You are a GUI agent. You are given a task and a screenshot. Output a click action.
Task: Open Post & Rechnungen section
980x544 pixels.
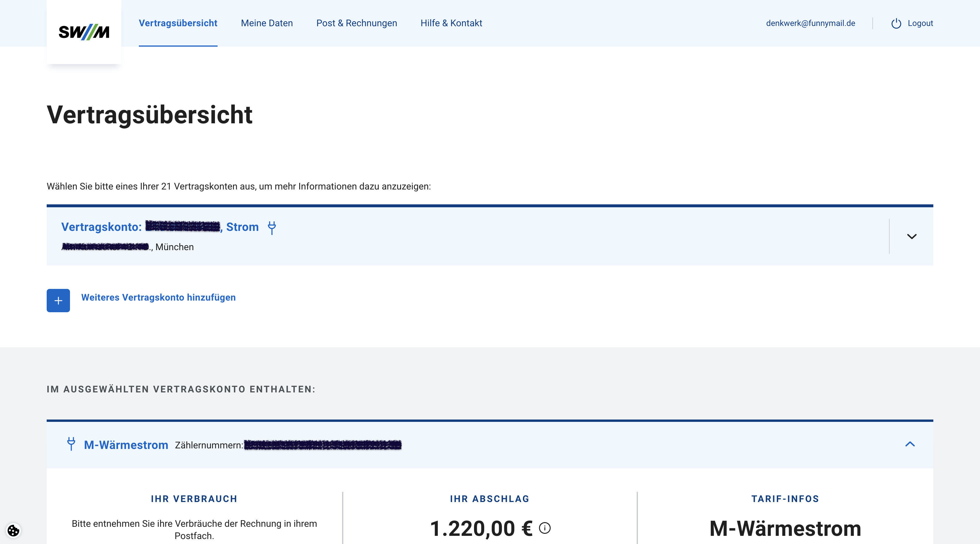(x=356, y=23)
